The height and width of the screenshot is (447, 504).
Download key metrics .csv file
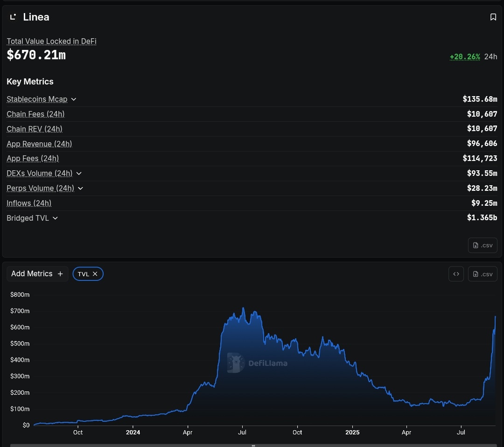[x=483, y=245]
